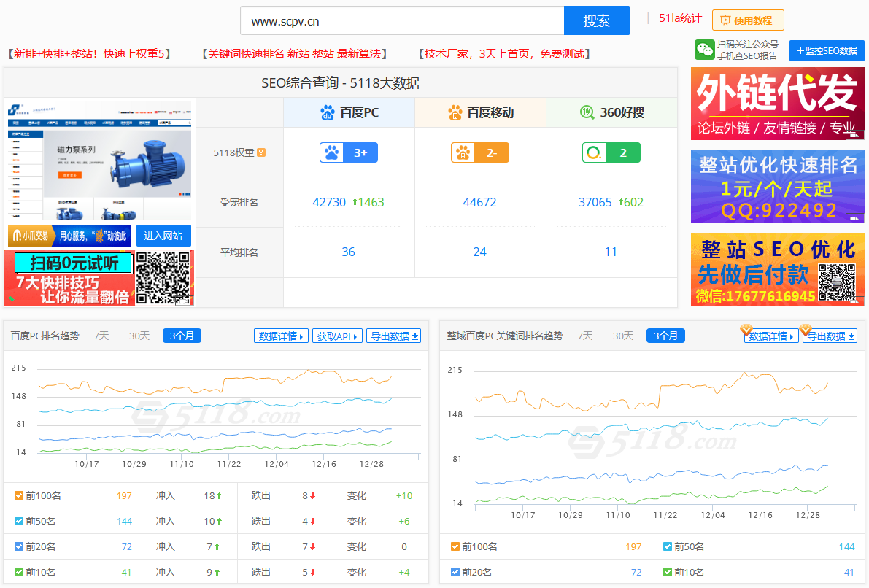
Task: Click 百度移动 平均排名 value 24
Action: (479, 252)
